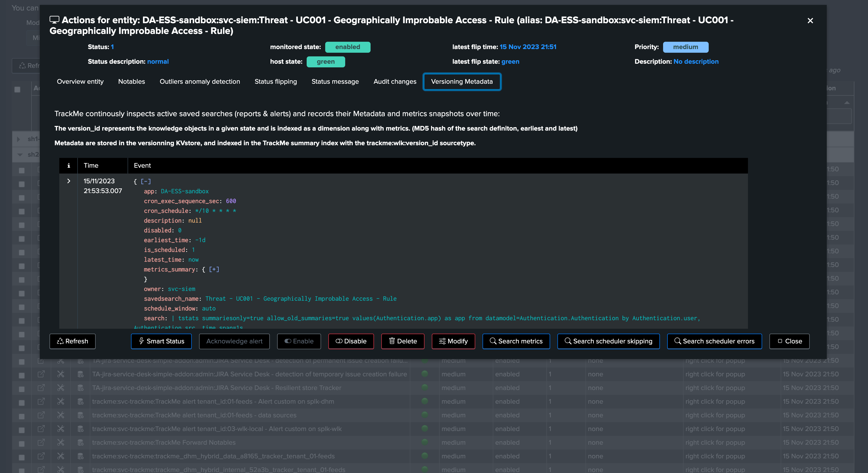The image size is (868, 473).
Task: Tick checkbox for Resilient store Tracker row
Action: pos(21,388)
